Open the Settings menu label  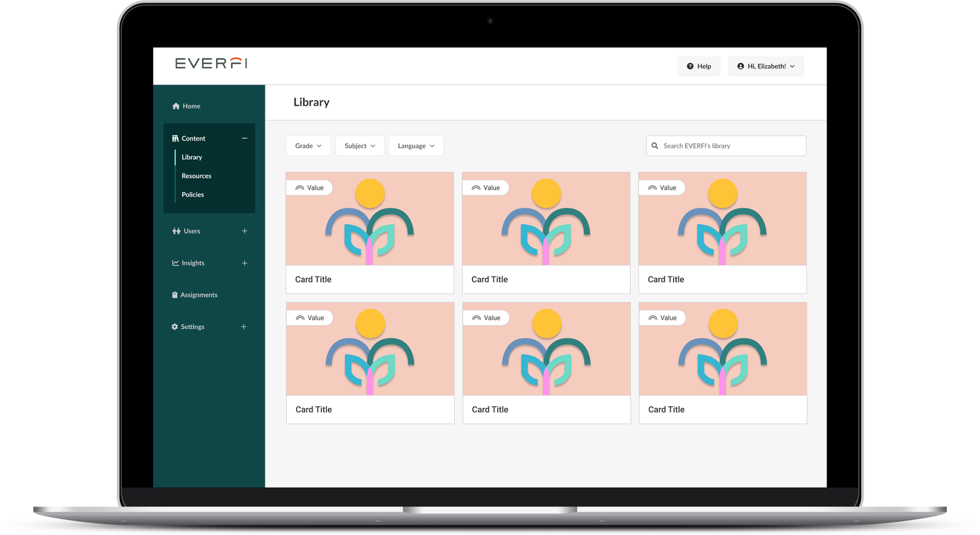click(192, 327)
